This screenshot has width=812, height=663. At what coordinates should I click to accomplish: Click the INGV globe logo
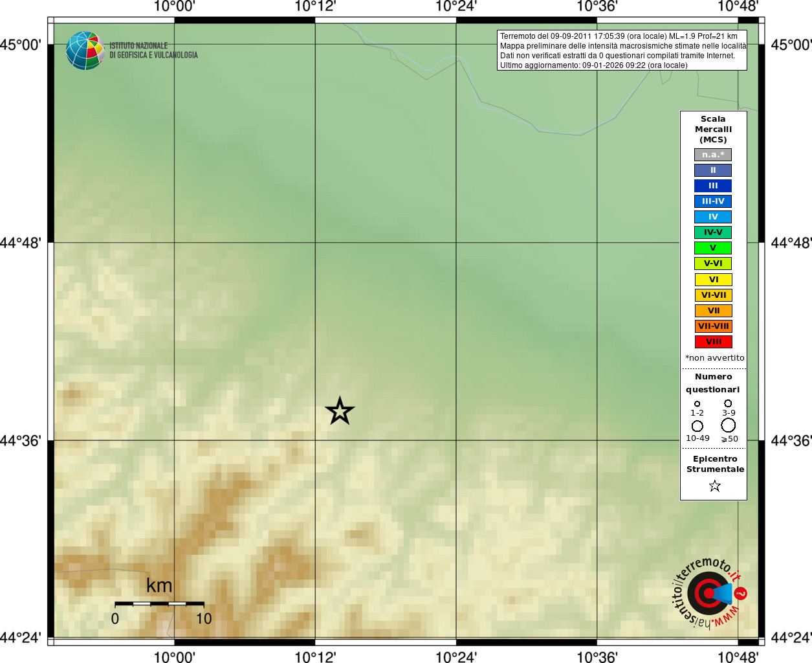pyautogui.click(x=85, y=51)
